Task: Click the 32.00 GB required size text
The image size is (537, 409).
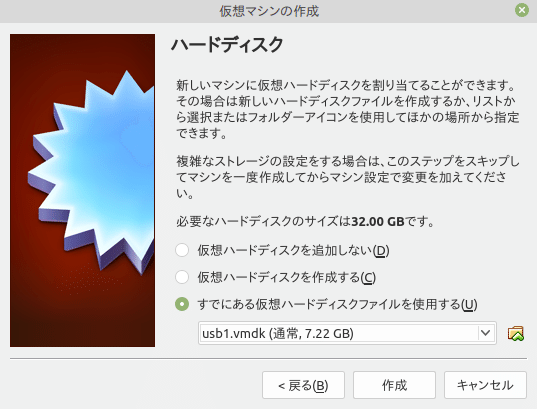Action: 378,221
